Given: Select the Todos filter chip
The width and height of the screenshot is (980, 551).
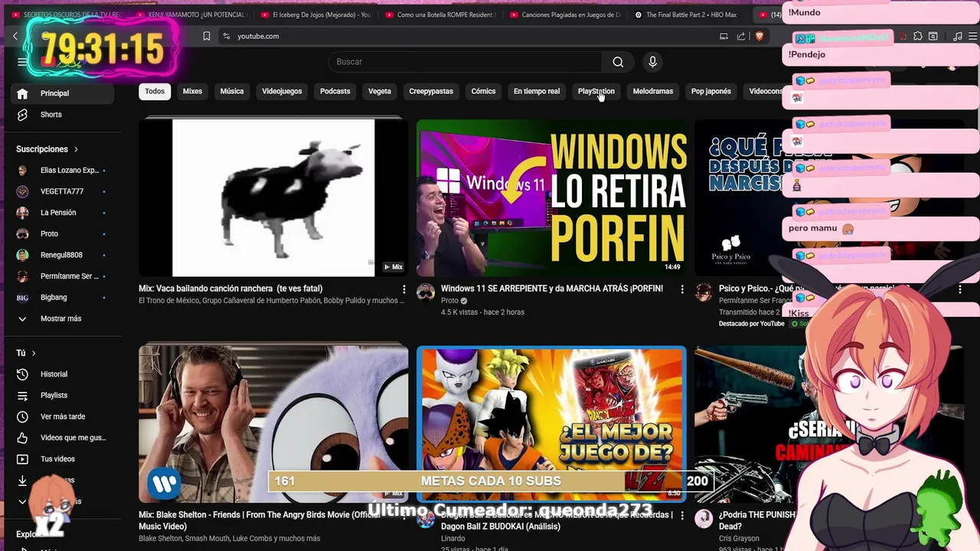Looking at the screenshot, I should pos(155,91).
